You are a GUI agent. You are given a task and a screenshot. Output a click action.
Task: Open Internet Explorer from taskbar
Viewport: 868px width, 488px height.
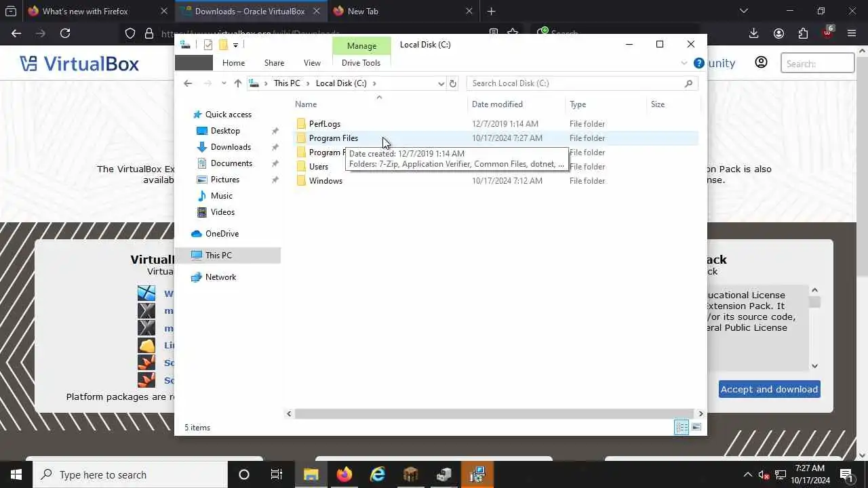(378, 474)
